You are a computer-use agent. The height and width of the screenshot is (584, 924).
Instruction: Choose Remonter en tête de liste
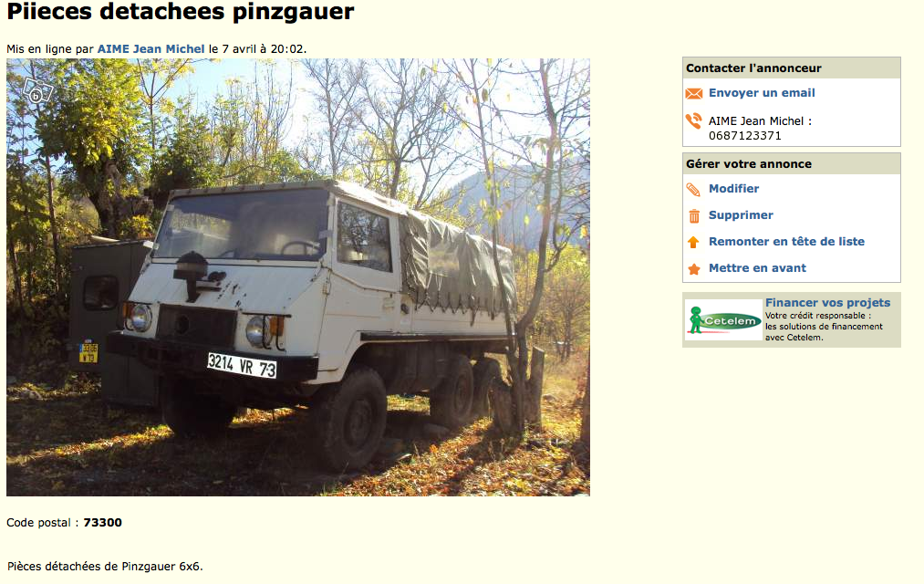[786, 241]
